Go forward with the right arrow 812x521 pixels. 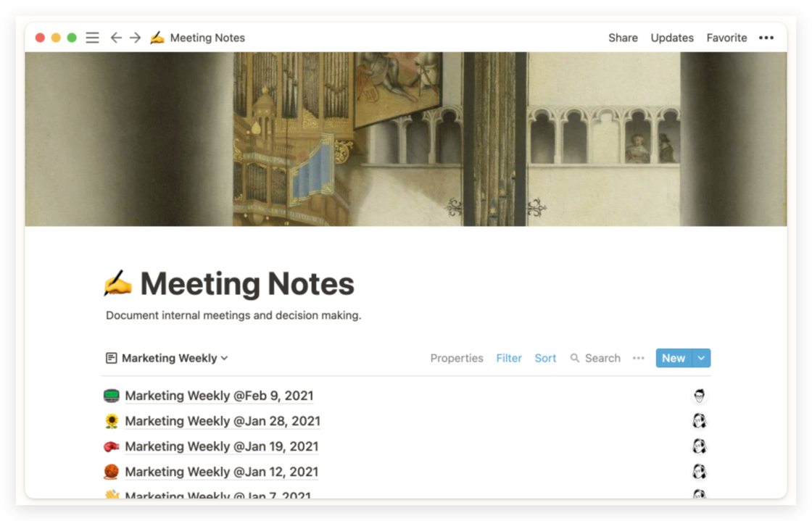pos(135,38)
